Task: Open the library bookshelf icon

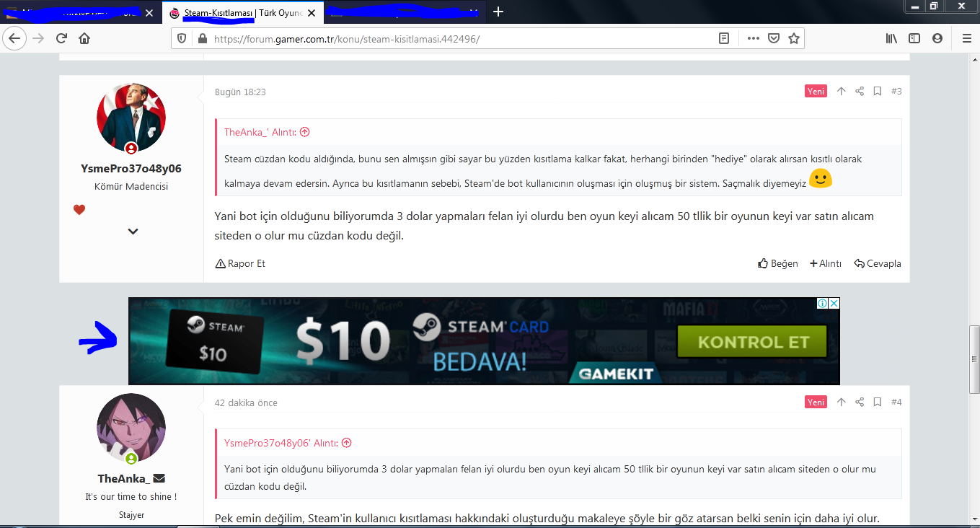Action: (x=892, y=38)
